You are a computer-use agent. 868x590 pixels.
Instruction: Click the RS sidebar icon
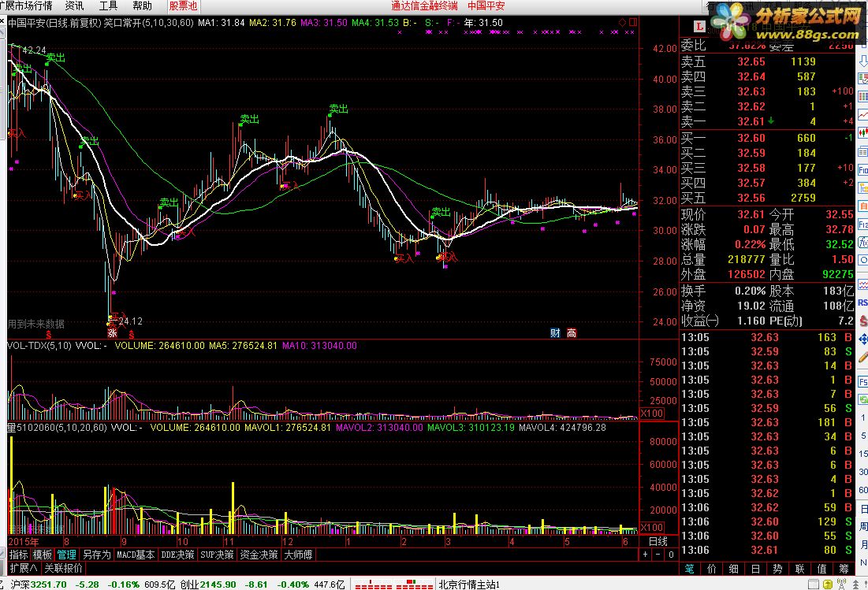click(862, 302)
